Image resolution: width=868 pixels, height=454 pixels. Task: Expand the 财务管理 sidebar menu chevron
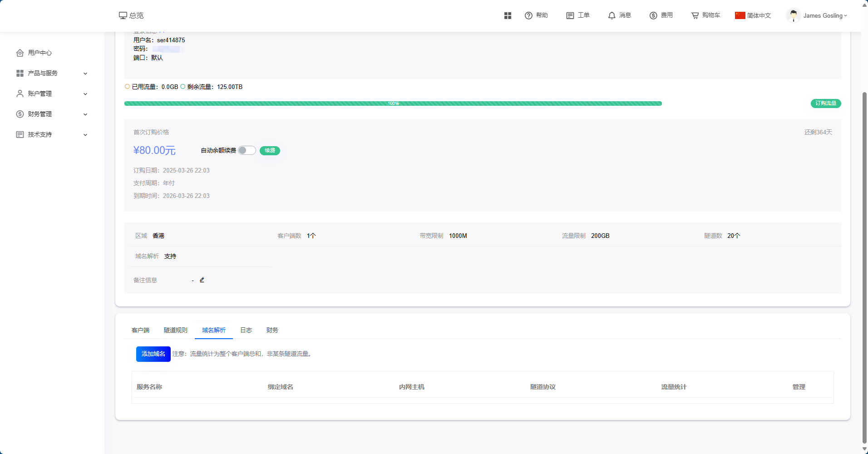click(x=85, y=114)
